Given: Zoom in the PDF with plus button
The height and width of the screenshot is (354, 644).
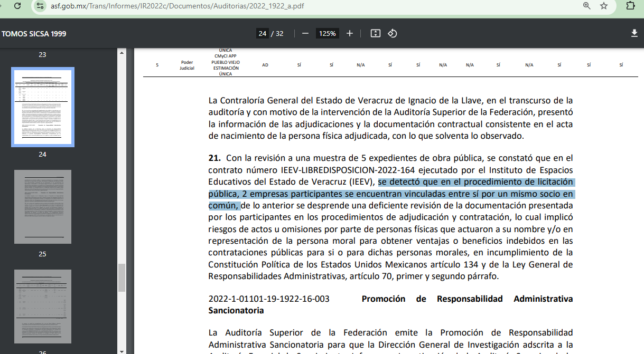Looking at the screenshot, I should pos(350,33).
